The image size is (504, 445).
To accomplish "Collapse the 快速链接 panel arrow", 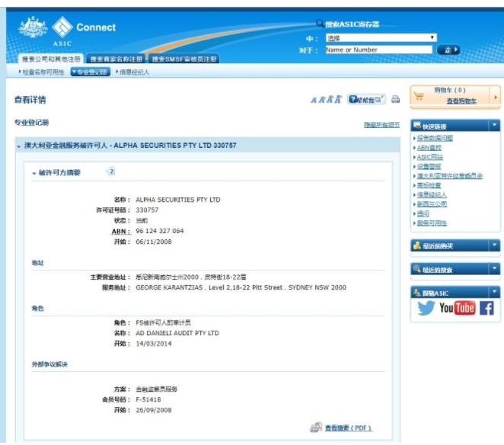I will (494, 125).
